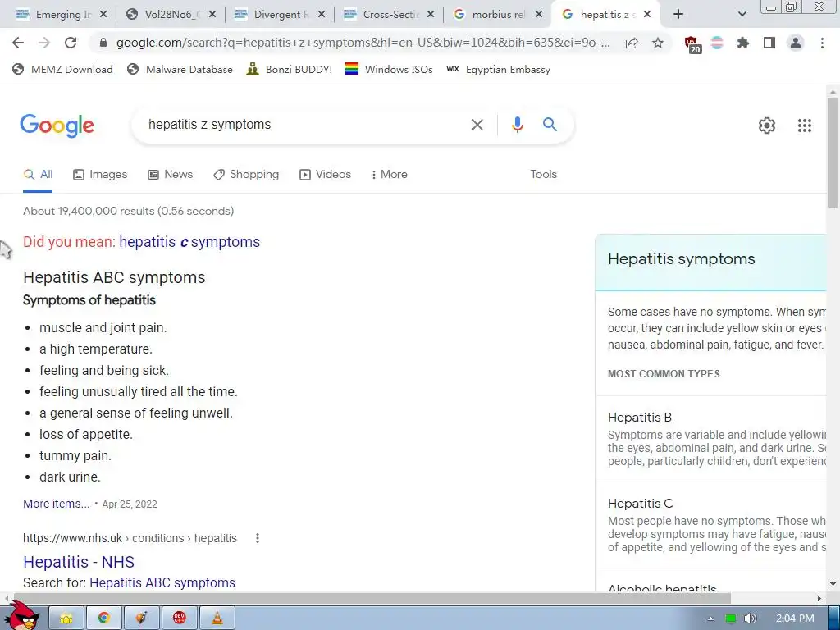Toggle the browser side panel icon
The image size is (840, 630).
[x=769, y=43]
